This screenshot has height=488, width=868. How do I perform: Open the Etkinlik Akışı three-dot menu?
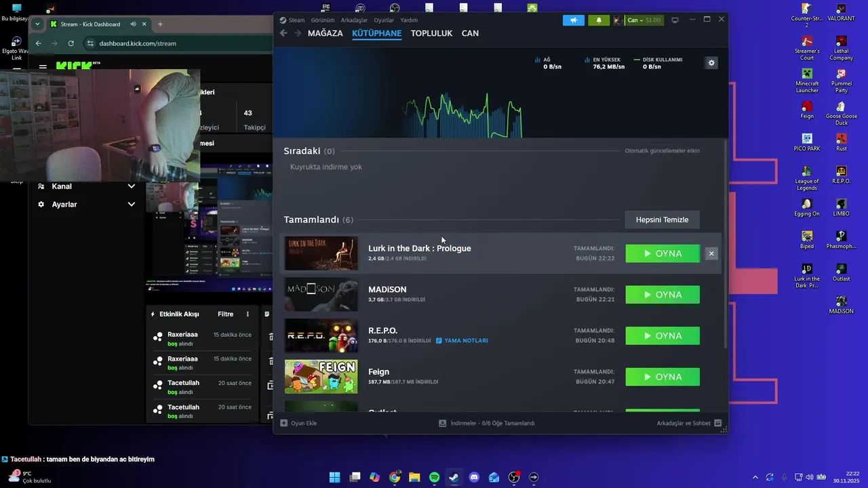pos(248,314)
